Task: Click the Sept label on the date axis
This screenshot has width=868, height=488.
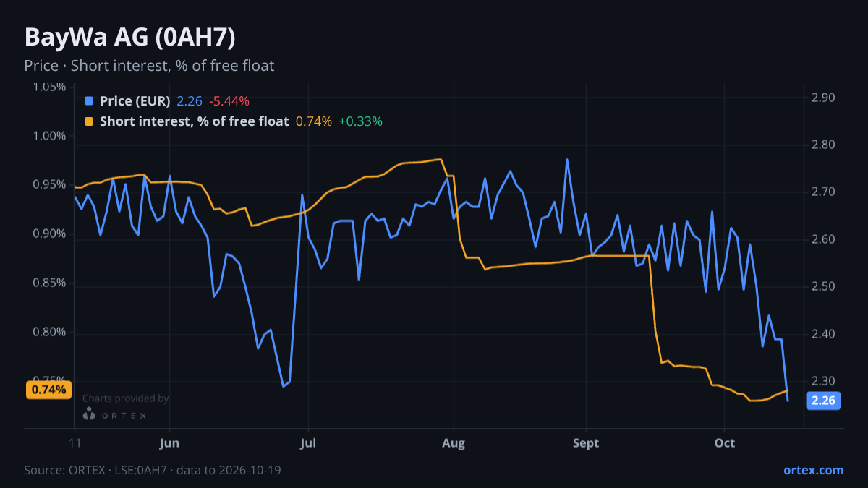Action: click(x=586, y=443)
